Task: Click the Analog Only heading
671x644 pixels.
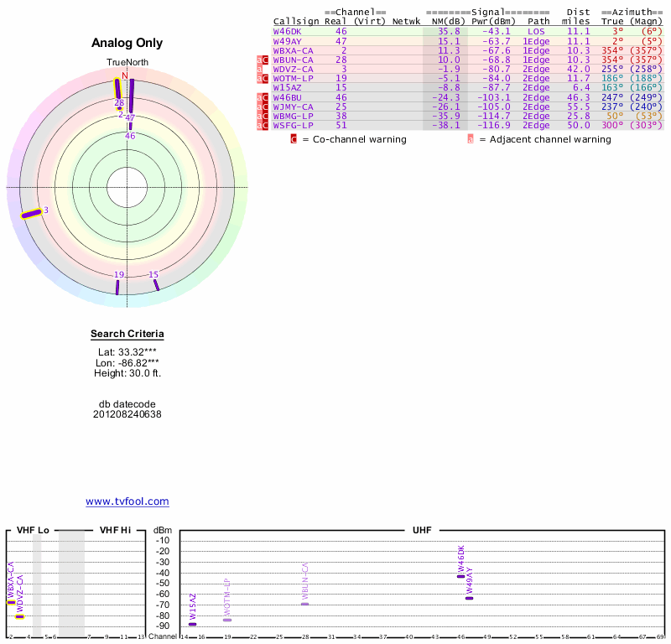Action: point(127,43)
